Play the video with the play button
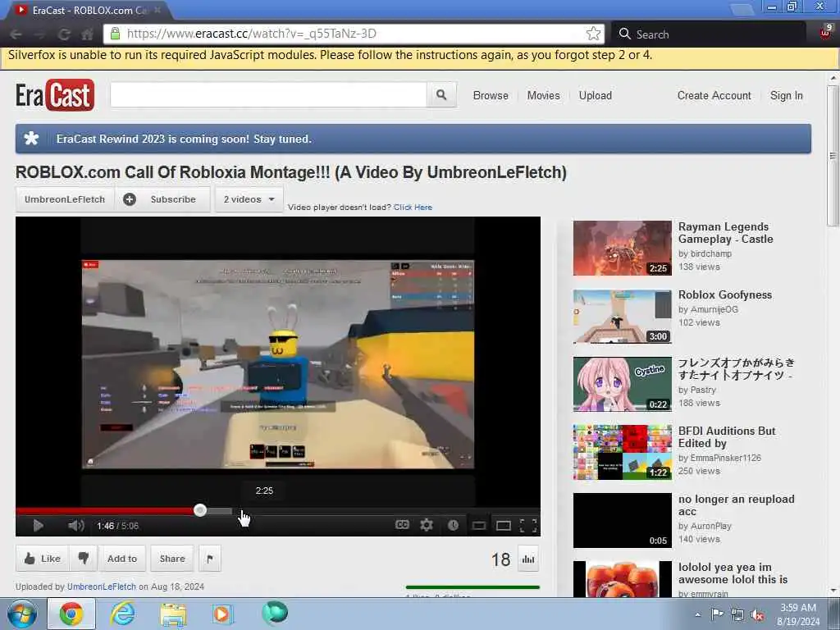840x630 pixels. pos(38,526)
